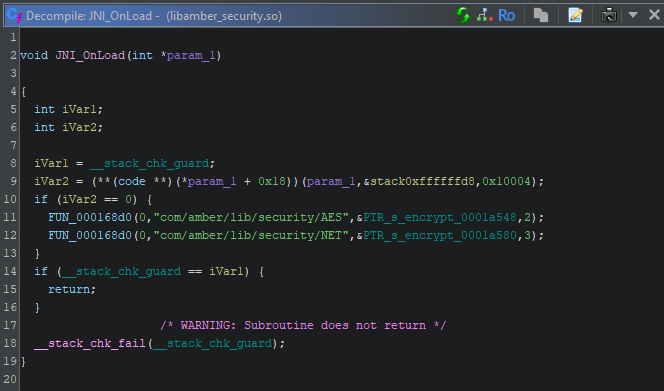Click PTR_s_encrypt_0001a548 reference

(440, 217)
